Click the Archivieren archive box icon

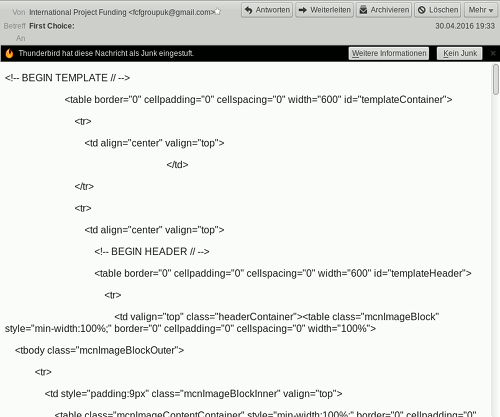(363, 10)
